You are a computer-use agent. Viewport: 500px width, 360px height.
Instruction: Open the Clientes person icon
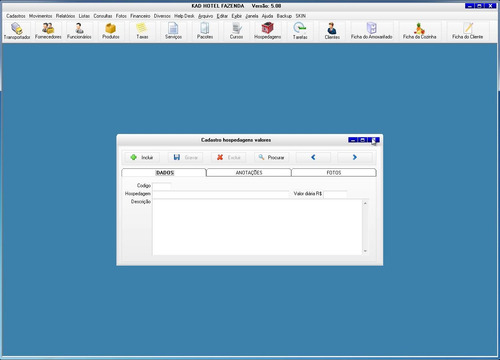(332, 31)
